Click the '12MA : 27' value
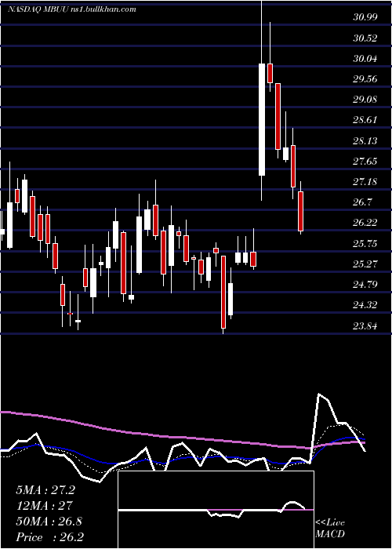392x549 pixels. (x=44, y=506)
